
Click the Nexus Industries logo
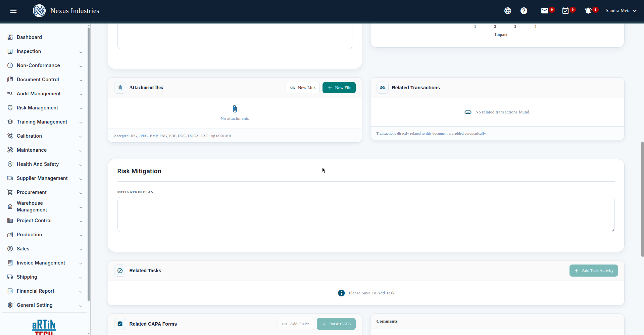pyautogui.click(x=39, y=11)
